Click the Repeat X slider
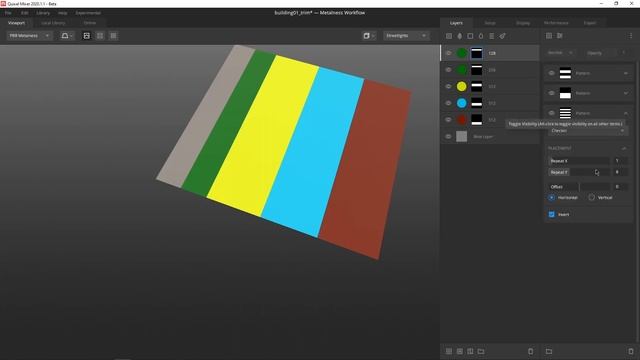 pos(579,161)
